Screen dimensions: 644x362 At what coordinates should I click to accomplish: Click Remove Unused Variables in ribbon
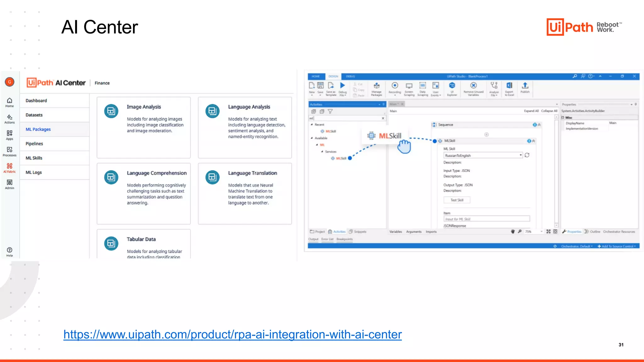473,89
